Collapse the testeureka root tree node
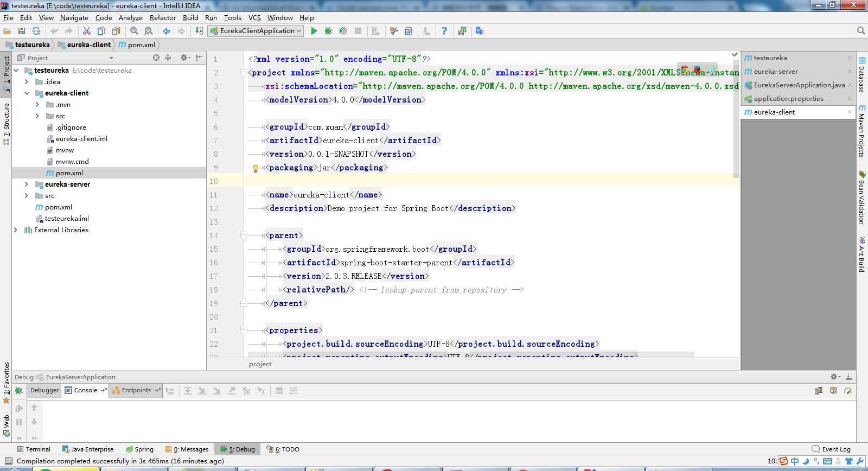Viewport: 868px width, 471px height. tap(16, 71)
